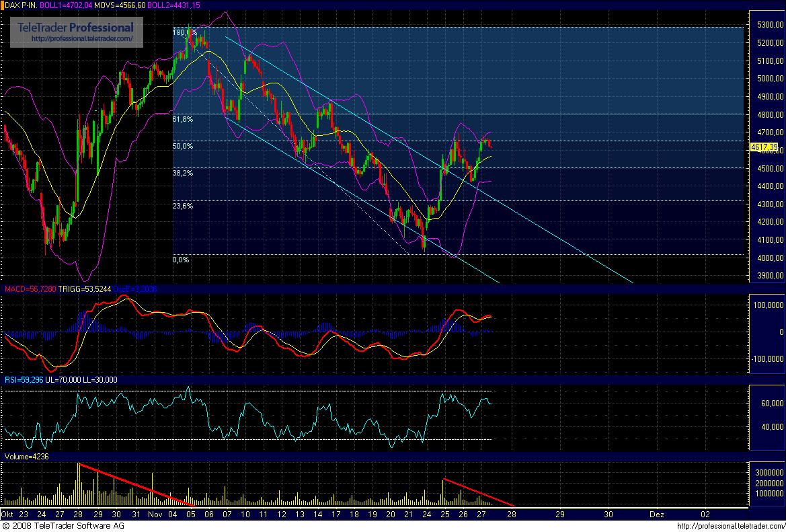786x532 pixels.
Task: Click the 5000,00 price axis label
Action: click(x=768, y=79)
